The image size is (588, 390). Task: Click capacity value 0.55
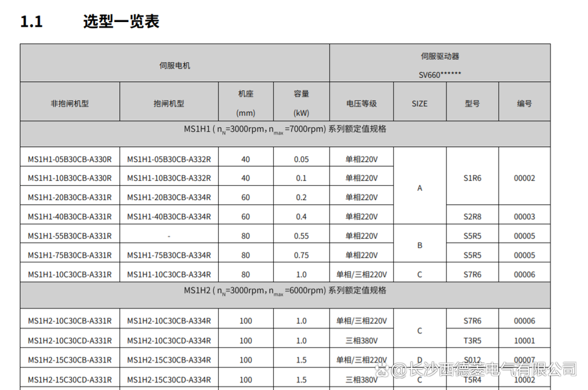301,236
